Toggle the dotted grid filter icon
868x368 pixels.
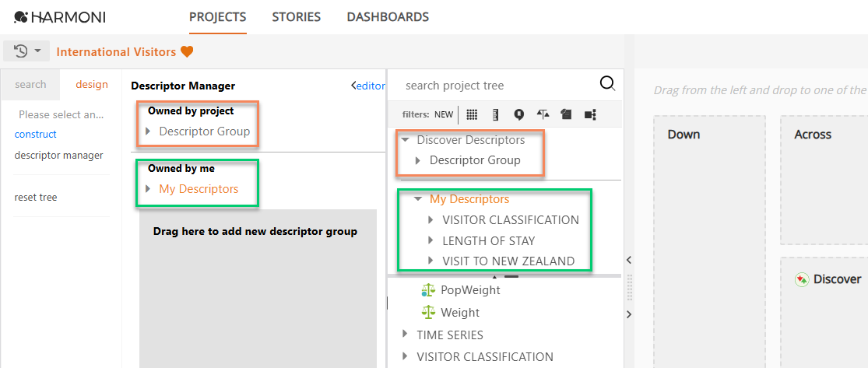click(472, 114)
